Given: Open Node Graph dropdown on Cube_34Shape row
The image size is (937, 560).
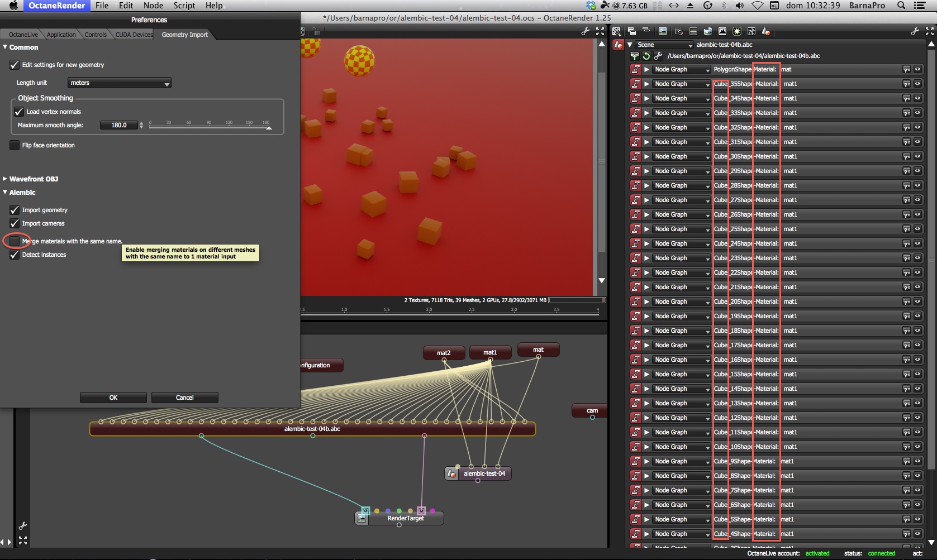Looking at the screenshot, I should (682, 98).
